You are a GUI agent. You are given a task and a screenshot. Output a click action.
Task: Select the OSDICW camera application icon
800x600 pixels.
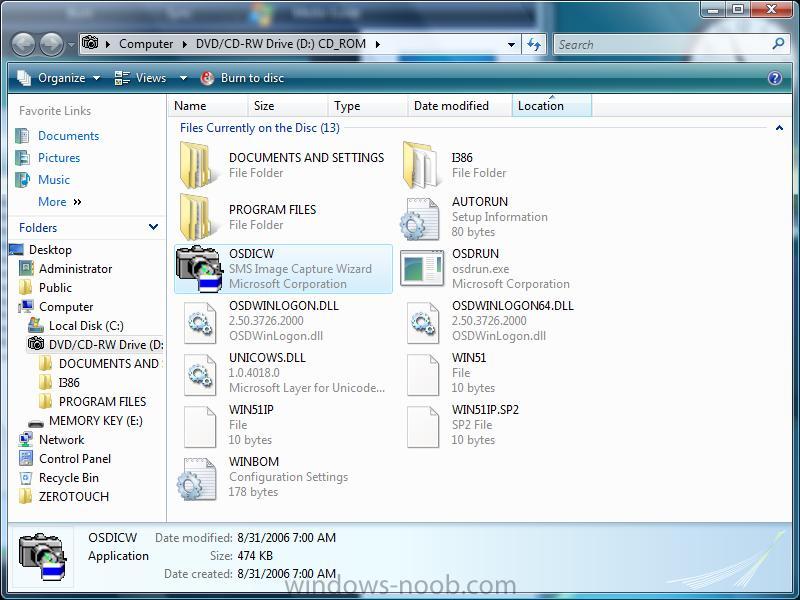click(199, 269)
